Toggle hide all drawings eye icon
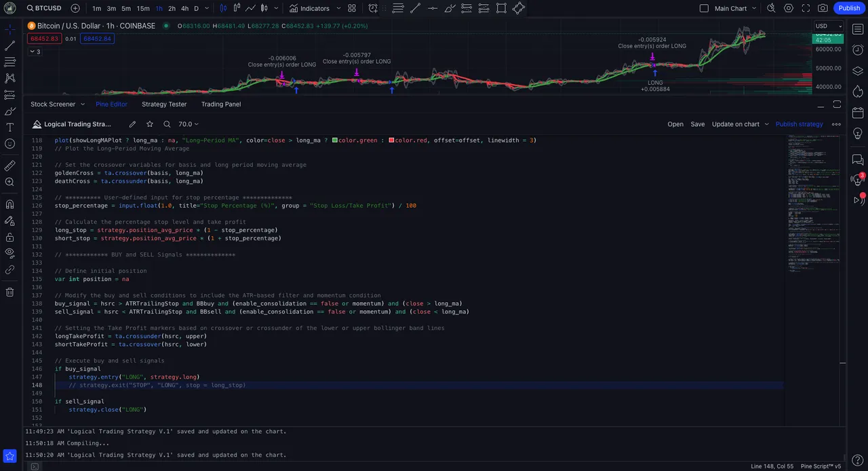This screenshot has width=868, height=471. tap(9, 253)
